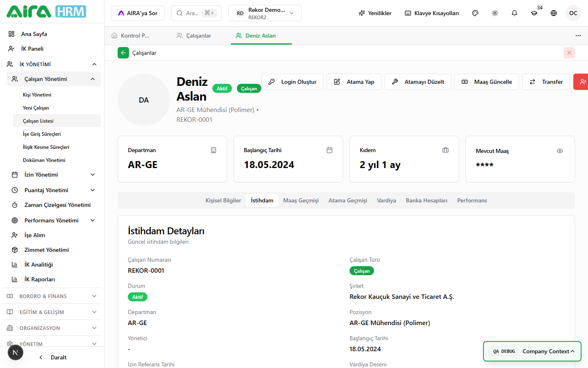The width and height of the screenshot is (588, 368).
Task: Open İşe Alım in sidebar
Action: coord(53,235)
